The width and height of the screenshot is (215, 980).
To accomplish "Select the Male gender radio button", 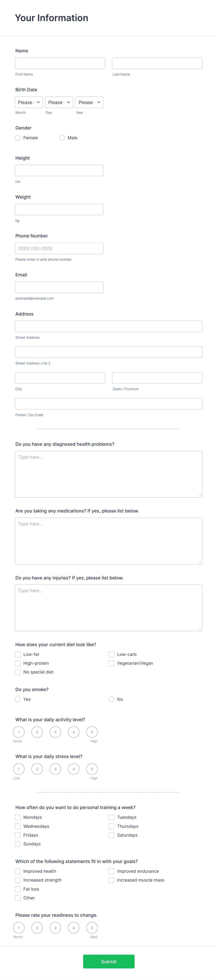I will (61, 138).
